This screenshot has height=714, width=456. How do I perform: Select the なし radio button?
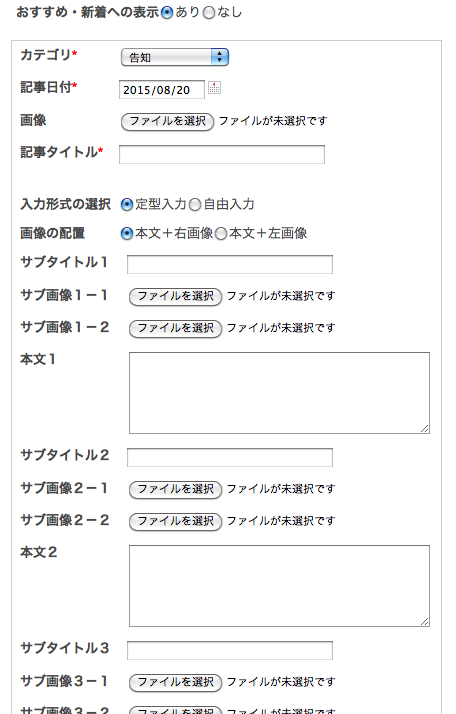(x=209, y=13)
